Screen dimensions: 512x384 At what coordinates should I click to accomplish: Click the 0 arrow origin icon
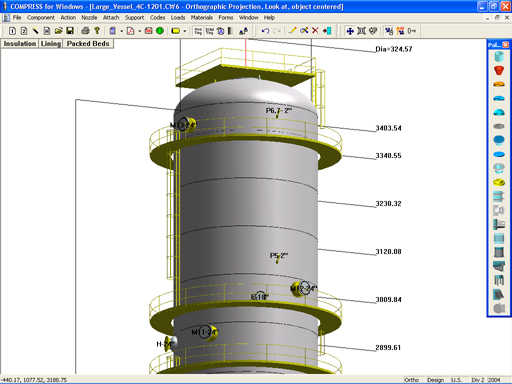coord(412,31)
